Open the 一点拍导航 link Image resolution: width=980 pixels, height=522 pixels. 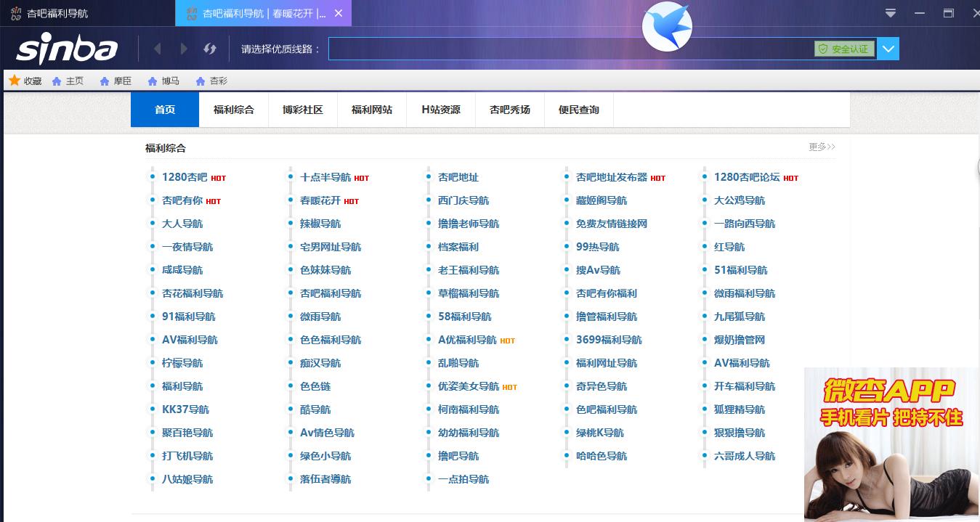point(463,479)
